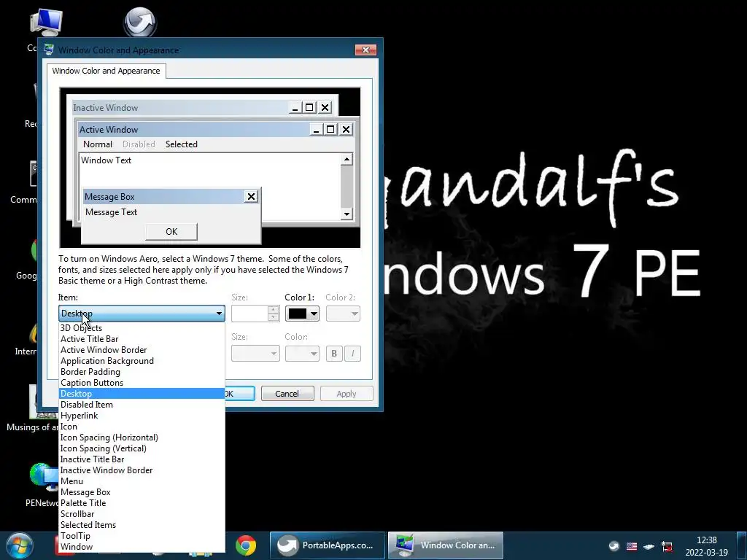Screen dimensions: 747x560
Task: Open the PENetwork desktop icon
Action: pyautogui.click(x=43, y=477)
